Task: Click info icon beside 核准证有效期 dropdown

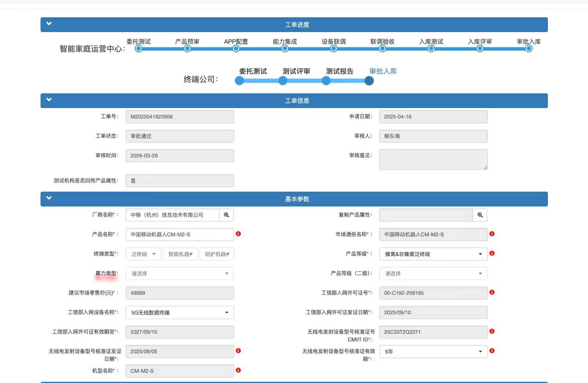Action: 492,351
